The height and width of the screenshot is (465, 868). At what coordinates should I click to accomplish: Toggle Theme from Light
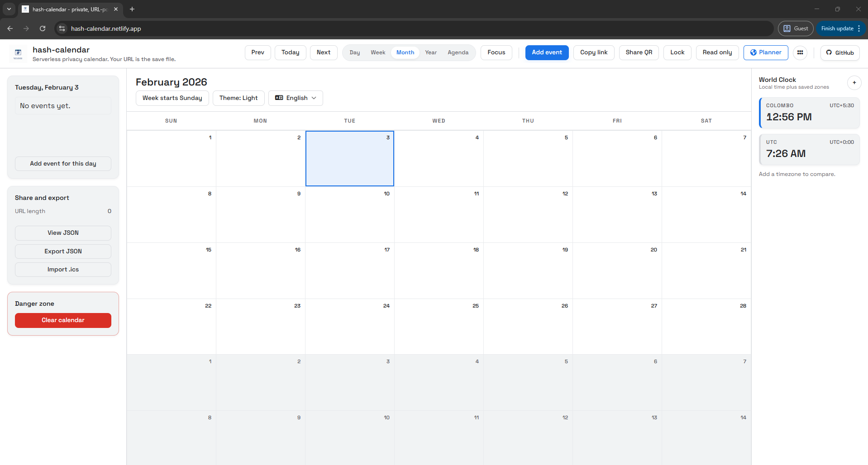tap(238, 98)
